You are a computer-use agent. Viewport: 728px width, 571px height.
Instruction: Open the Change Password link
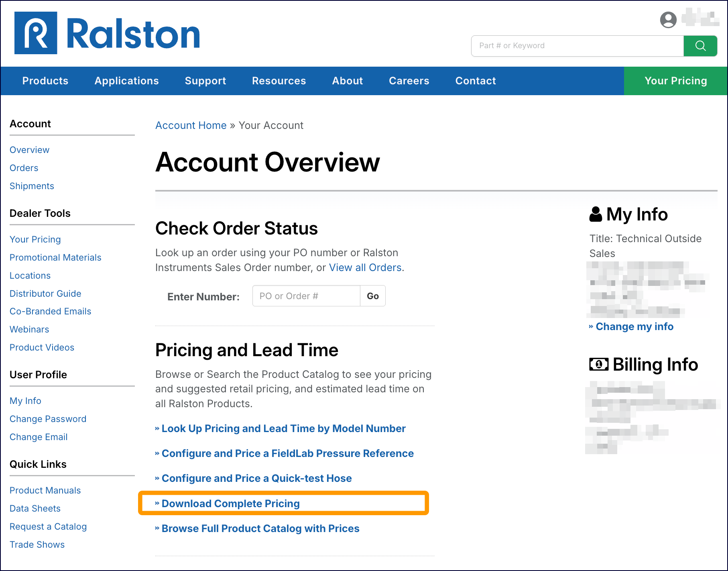48,419
